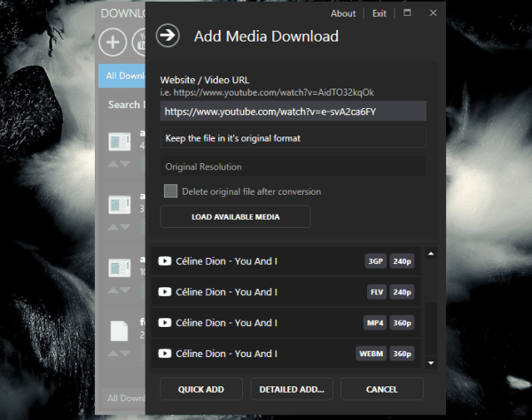
Task: Select the Céline Dion WEBM 360p row
Action: tap(286, 354)
